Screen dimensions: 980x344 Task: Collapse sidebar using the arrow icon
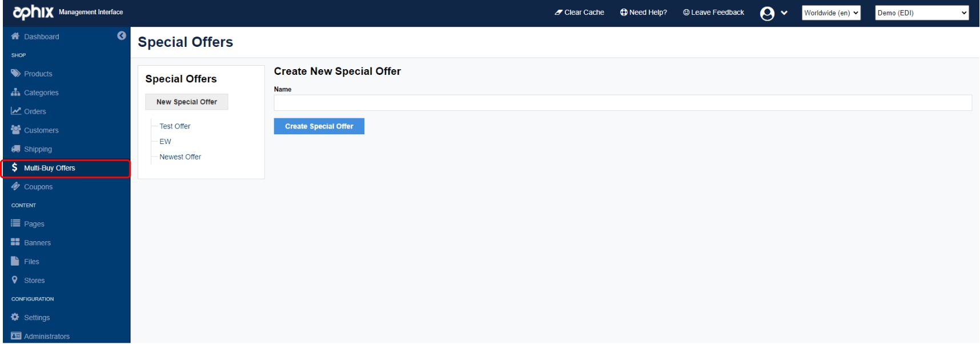pyautogui.click(x=122, y=35)
